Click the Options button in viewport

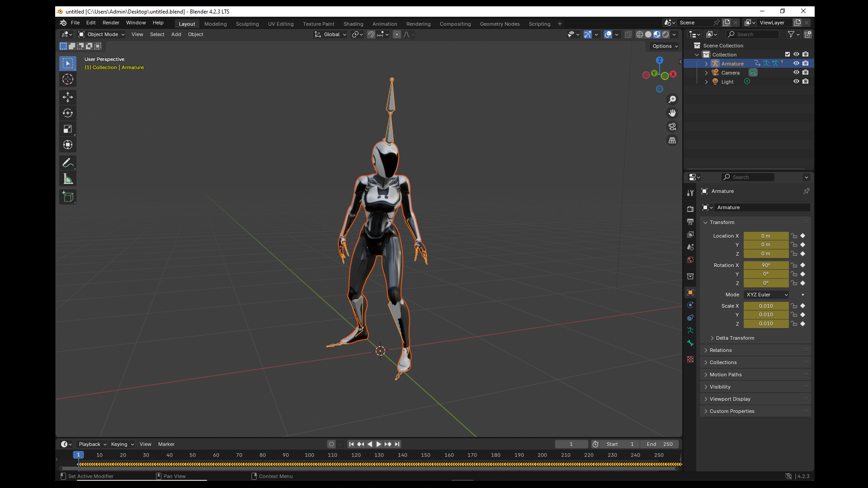click(665, 46)
